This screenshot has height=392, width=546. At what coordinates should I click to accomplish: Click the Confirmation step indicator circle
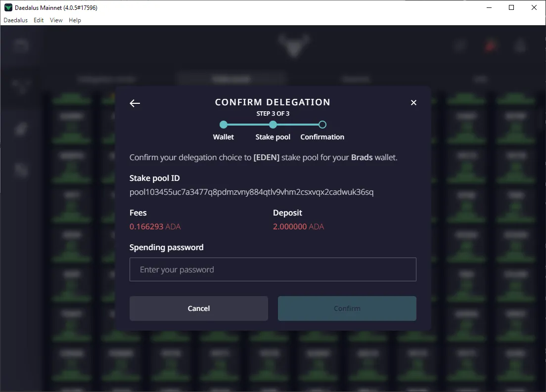pos(322,125)
